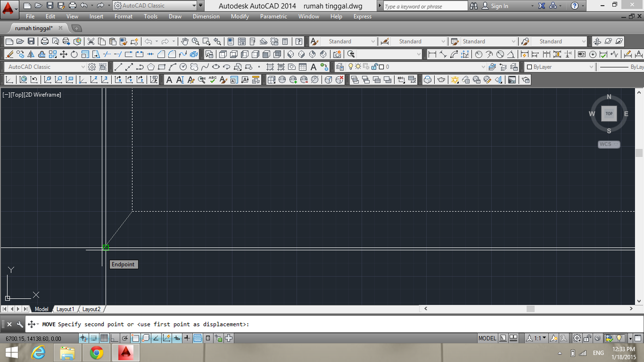The image size is (644, 362).
Task: Click the Workspace Settings gear icon
Action: (92, 67)
